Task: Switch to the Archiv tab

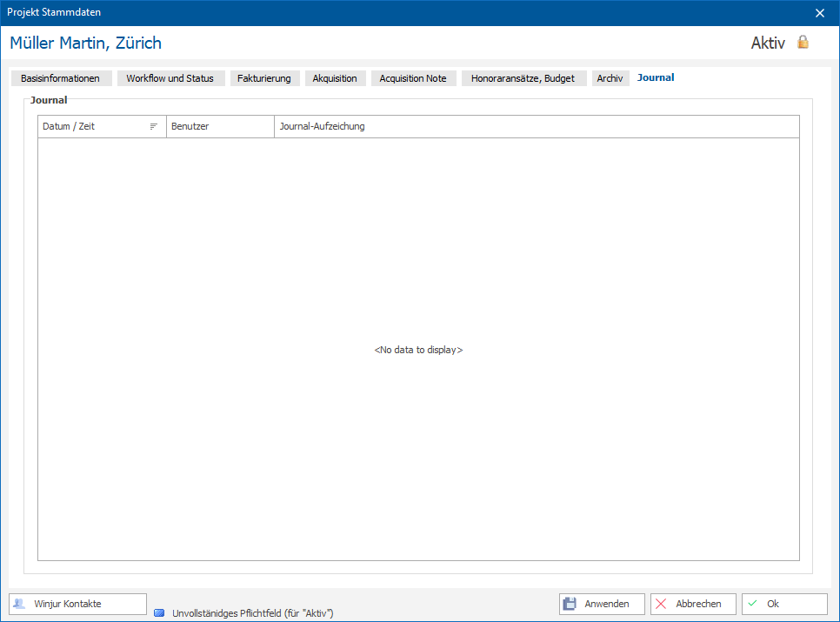Action: (610, 78)
